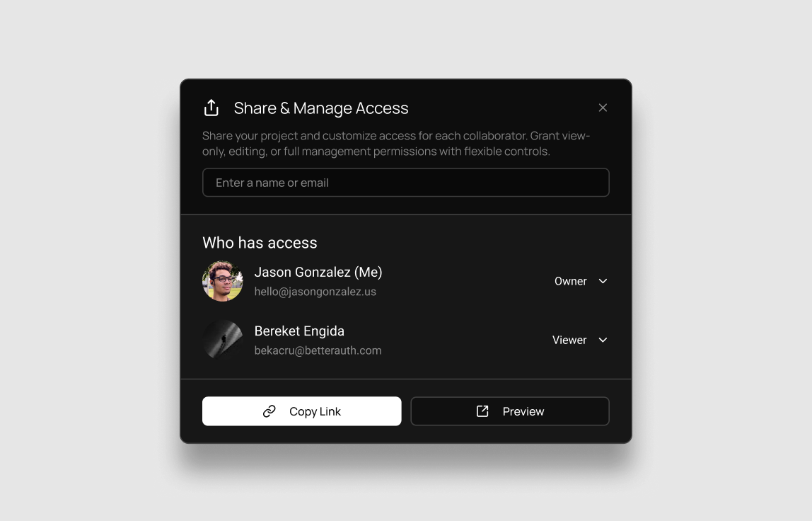Expand the Owner role dropdown chevron
This screenshot has height=521, width=812.
[x=603, y=281]
